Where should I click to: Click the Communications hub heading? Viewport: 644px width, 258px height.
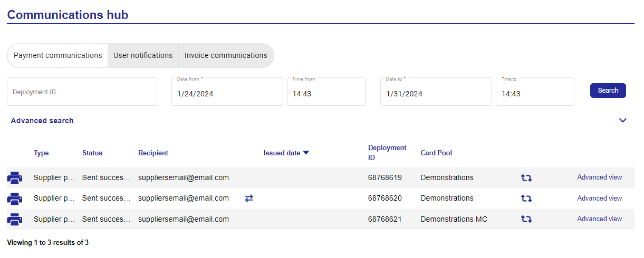click(68, 14)
